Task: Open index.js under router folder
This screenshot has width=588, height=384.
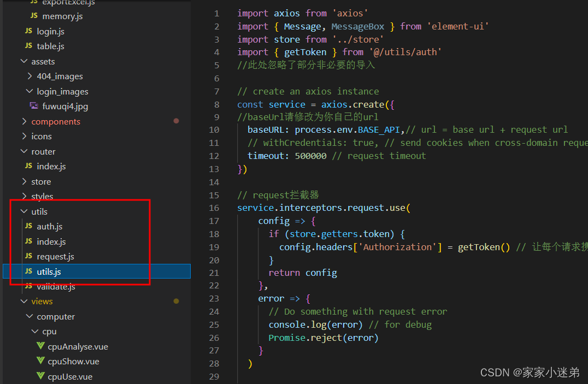Action: coord(51,166)
